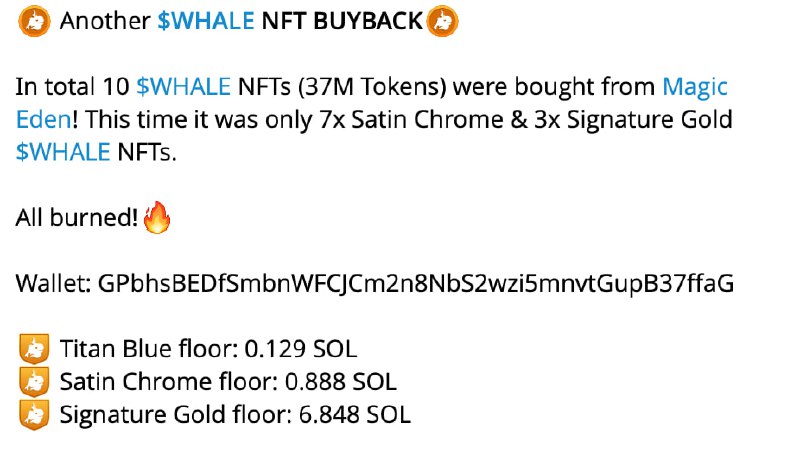Viewport: 800px width, 454px height.
Task: Open the $WHALE link before "NFTs."
Action: tap(63, 153)
